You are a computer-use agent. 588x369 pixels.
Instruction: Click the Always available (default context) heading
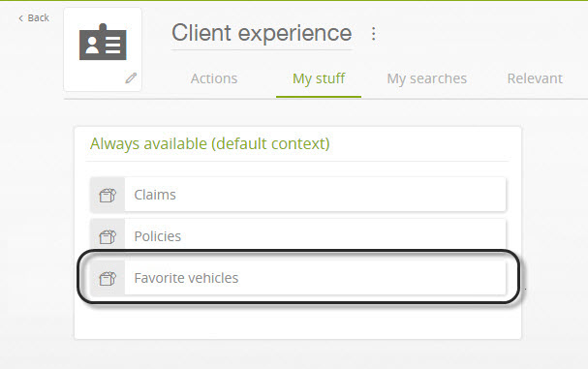[210, 144]
